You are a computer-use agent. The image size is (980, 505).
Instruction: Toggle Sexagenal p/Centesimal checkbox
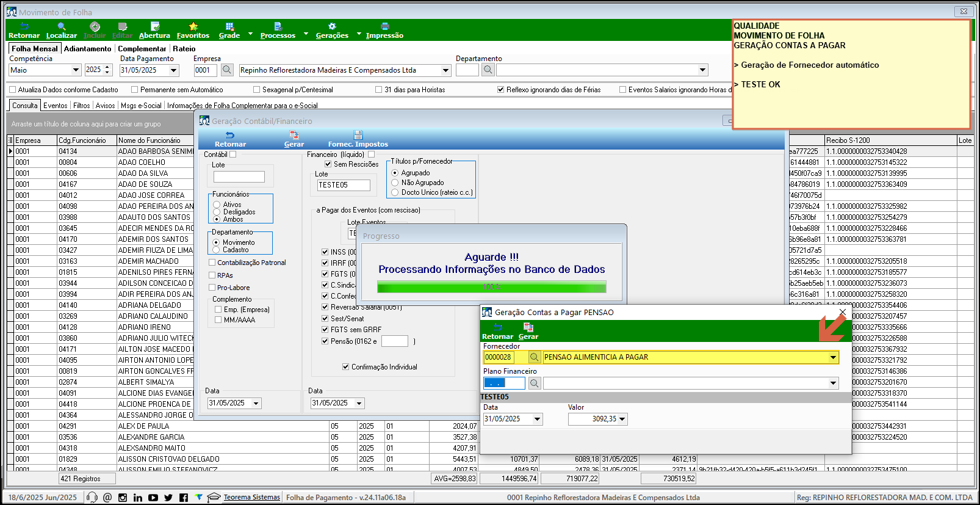[x=257, y=90]
